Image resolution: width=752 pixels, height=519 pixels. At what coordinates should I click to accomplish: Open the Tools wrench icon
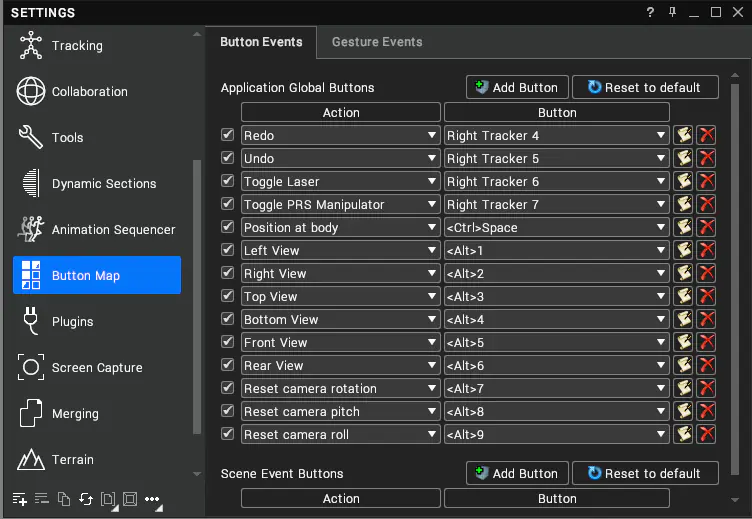[31, 137]
